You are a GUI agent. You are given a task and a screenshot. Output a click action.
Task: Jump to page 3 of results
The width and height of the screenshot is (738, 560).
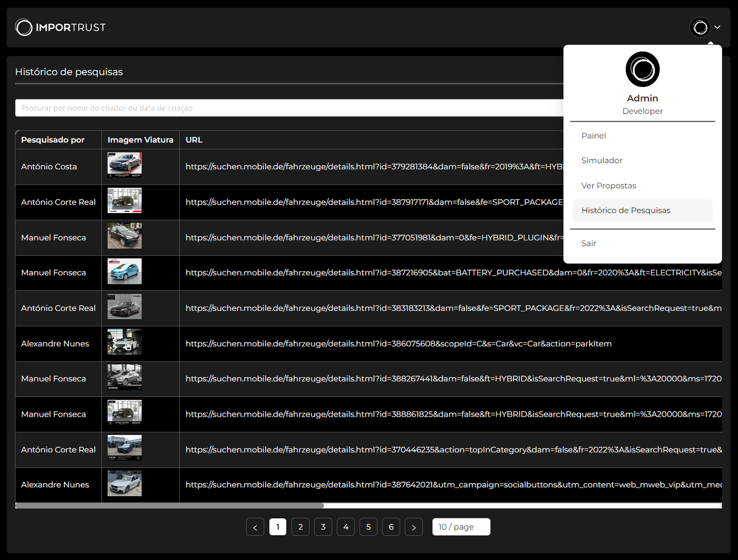click(323, 527)
